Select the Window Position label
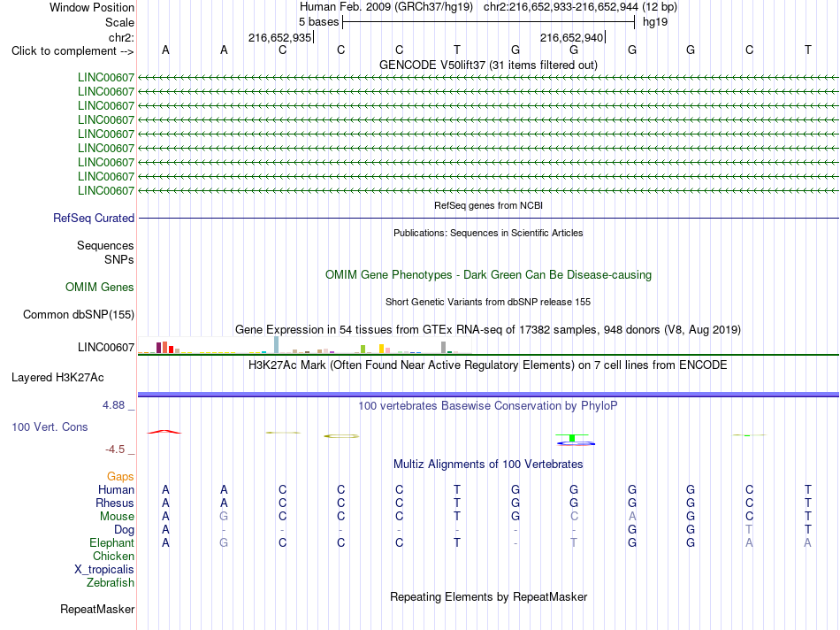The height and width of the screenshot is (630, 840). tap(92, 7)
